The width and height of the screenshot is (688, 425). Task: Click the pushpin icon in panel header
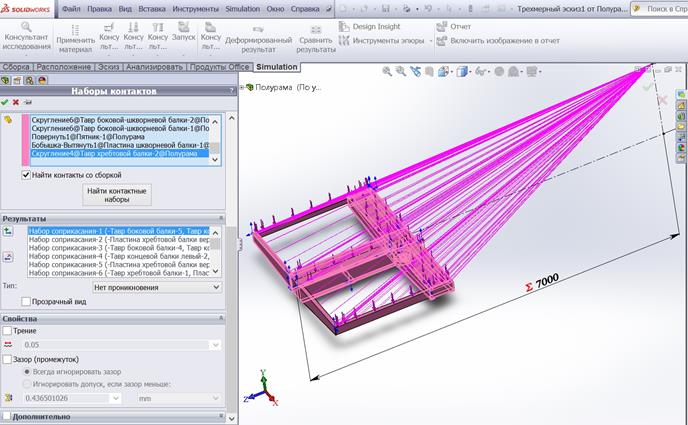click(x=27, y=102)
